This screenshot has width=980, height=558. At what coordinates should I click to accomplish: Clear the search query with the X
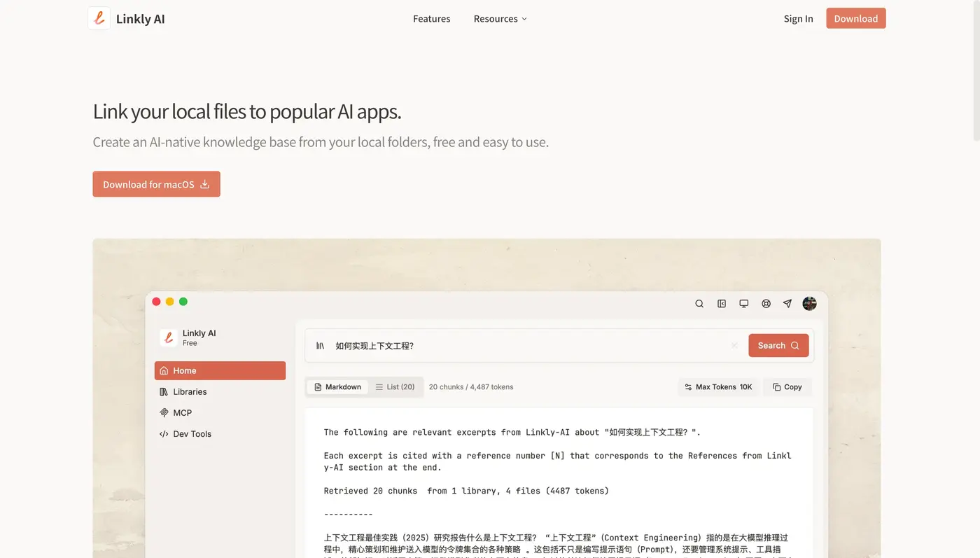(x=734, y=345)
